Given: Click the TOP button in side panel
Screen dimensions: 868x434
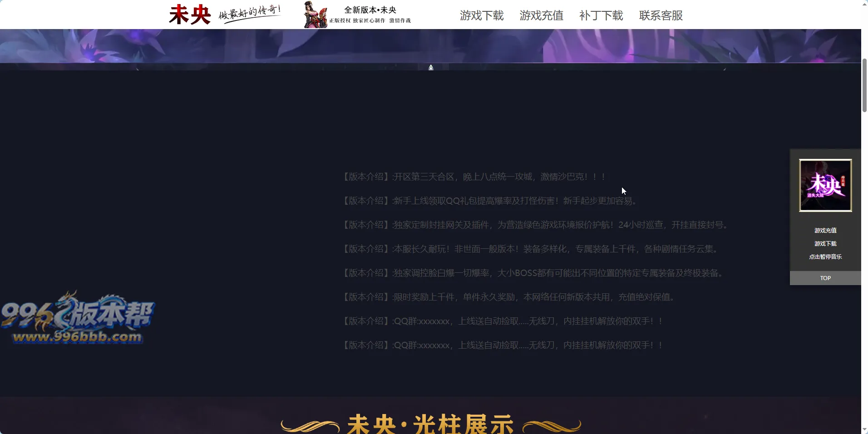Looking at the screenshot, I should point(825,278).
